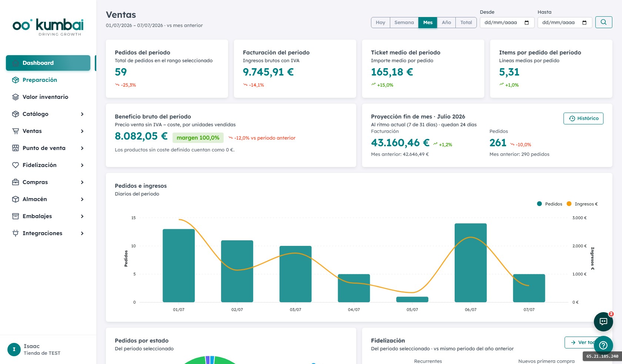Click the clock icon in Histórico button
This screenshot has width=622, height=364.
(x=572, y=118)
